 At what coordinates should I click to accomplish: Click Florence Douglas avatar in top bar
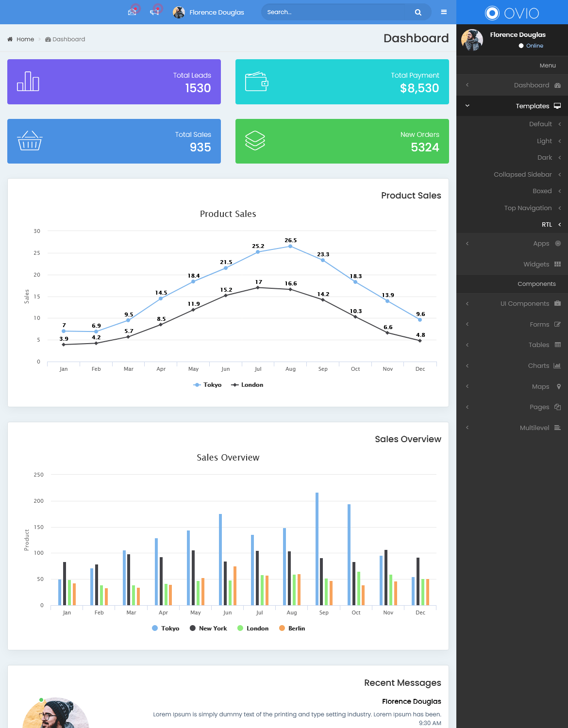tap(179, 12)
